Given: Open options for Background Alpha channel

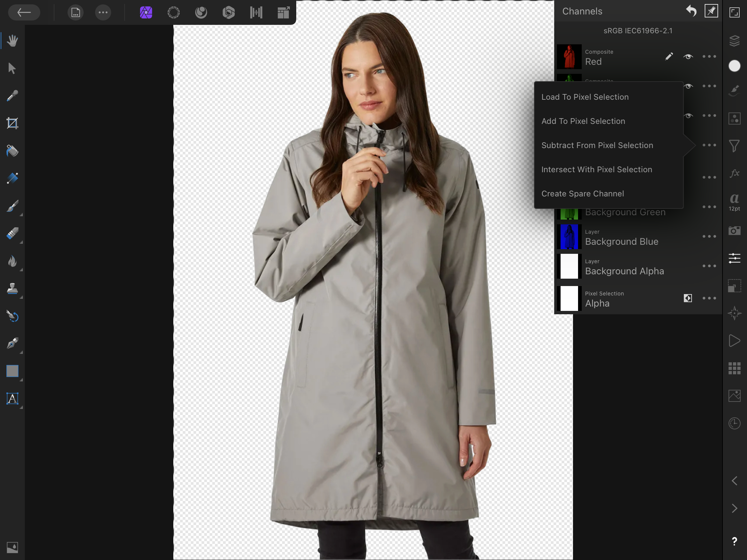Looking at the screenshot, I should (x=709, y=266).
